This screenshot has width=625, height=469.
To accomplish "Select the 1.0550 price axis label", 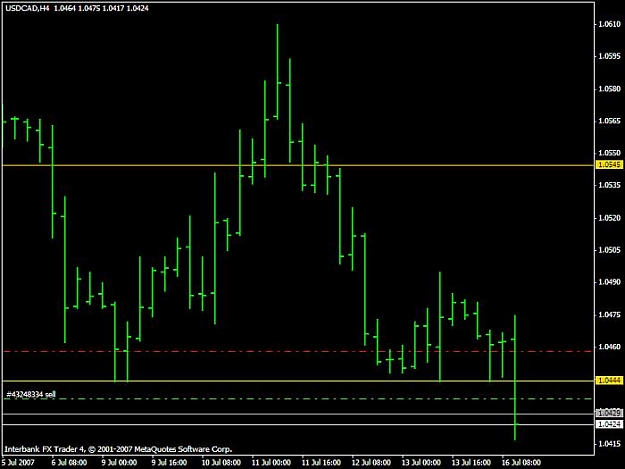I will [609, 153].
